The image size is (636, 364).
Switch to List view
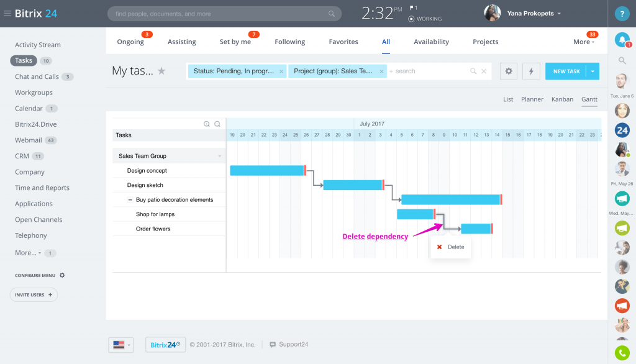tap(508, 99)
